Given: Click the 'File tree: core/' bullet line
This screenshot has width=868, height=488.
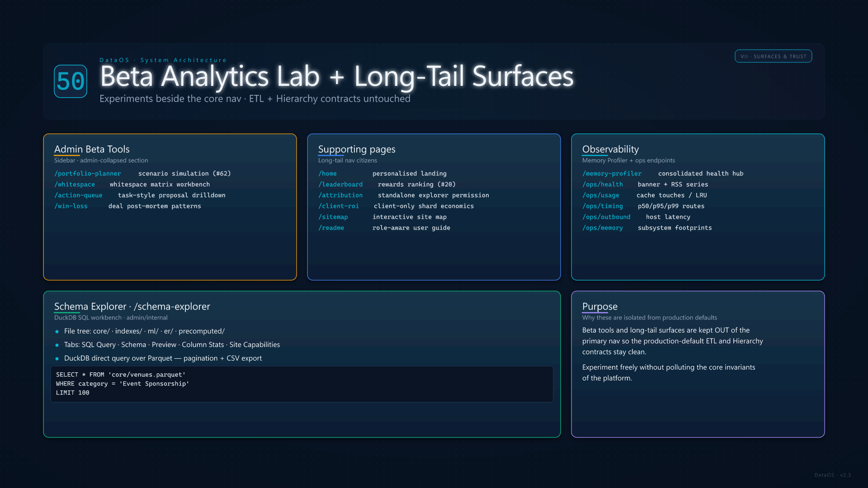Looking at the screenshot, I should pyautogui.click(x=144, y=331).
